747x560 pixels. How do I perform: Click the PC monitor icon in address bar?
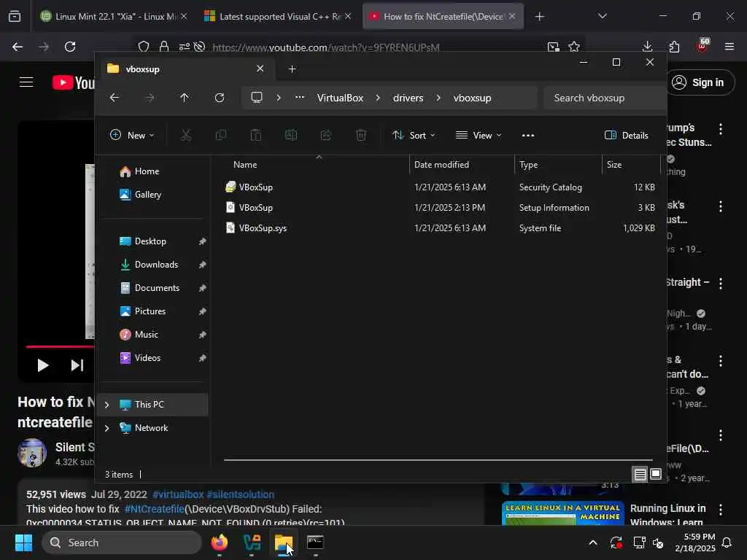tap(257, 98)
